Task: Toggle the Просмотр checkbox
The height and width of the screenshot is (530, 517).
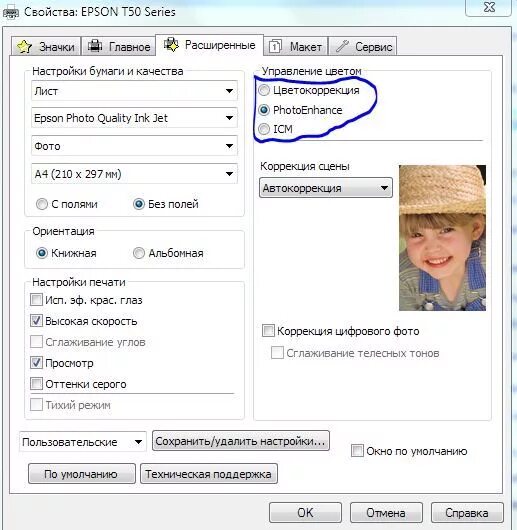Action: tap(36, 363)
